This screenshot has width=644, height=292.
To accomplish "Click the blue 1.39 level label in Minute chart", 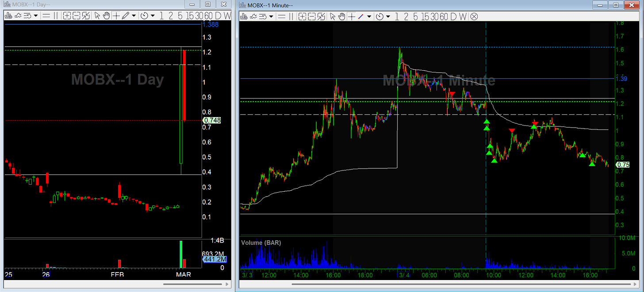I will 621,78.
